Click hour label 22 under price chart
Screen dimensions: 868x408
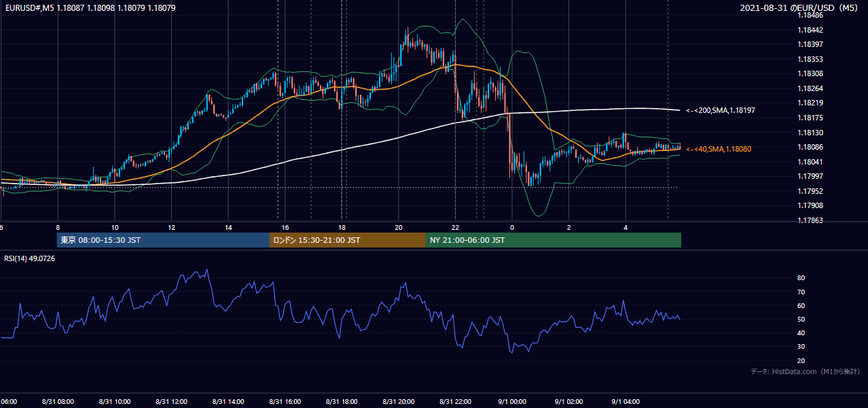456,228
